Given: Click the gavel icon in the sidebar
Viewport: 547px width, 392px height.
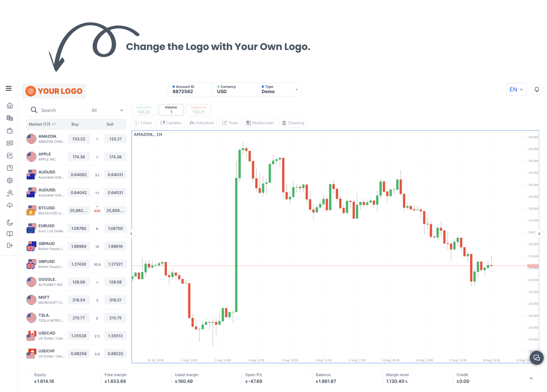Looking at the screenshot, I should [10, 193].
